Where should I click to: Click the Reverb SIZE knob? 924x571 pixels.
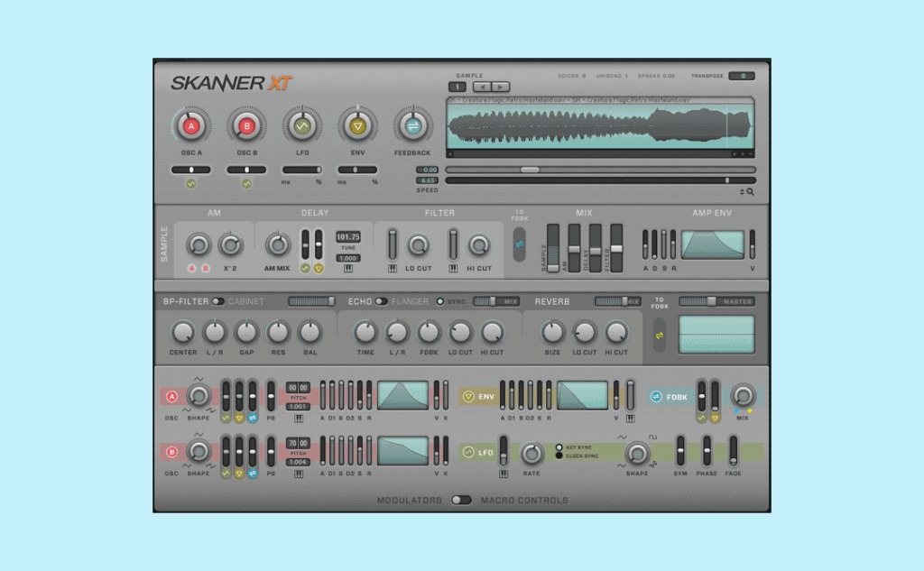(552, 333)
